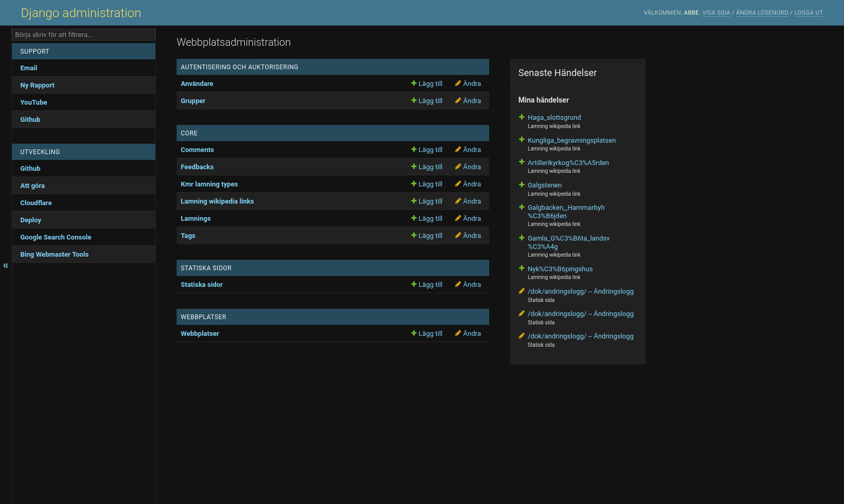Click ÄNDRA LÖSENORD in the header
844x504 pixels.
(x=762, y=12)
